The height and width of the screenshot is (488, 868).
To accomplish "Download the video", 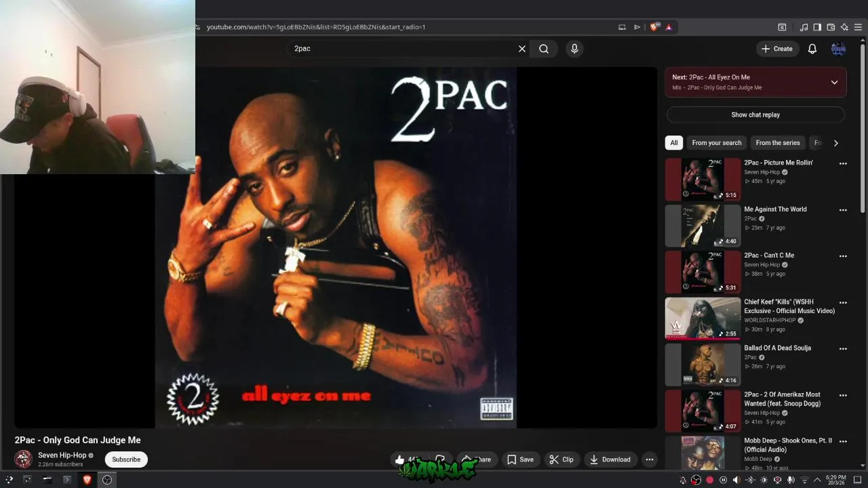I will 610,460.
